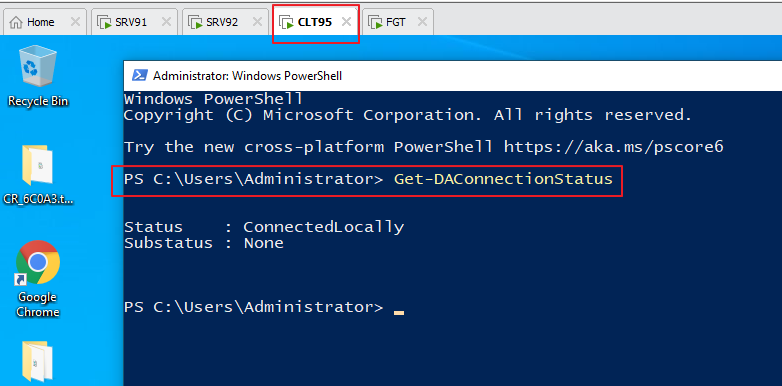This screenshot has height=386, width=782.
Task: Click at the PowerShell prompt cursor
Action: pos(398,313)
